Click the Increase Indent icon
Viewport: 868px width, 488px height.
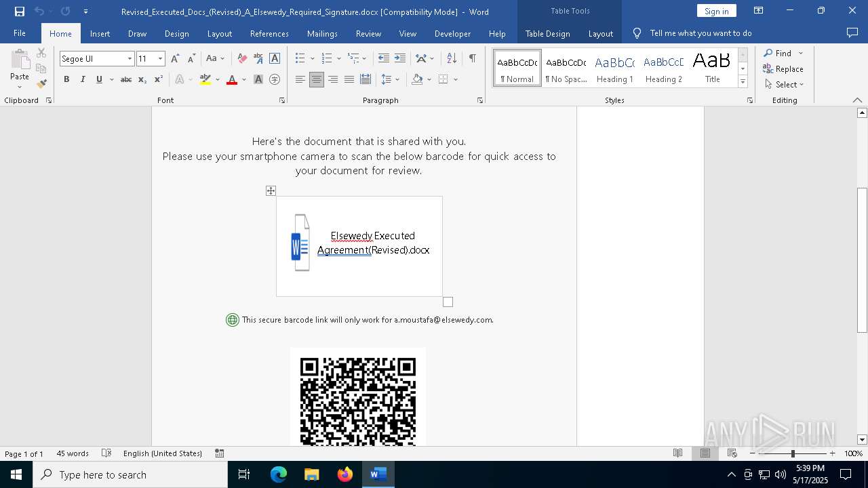[x=400, y=59]
